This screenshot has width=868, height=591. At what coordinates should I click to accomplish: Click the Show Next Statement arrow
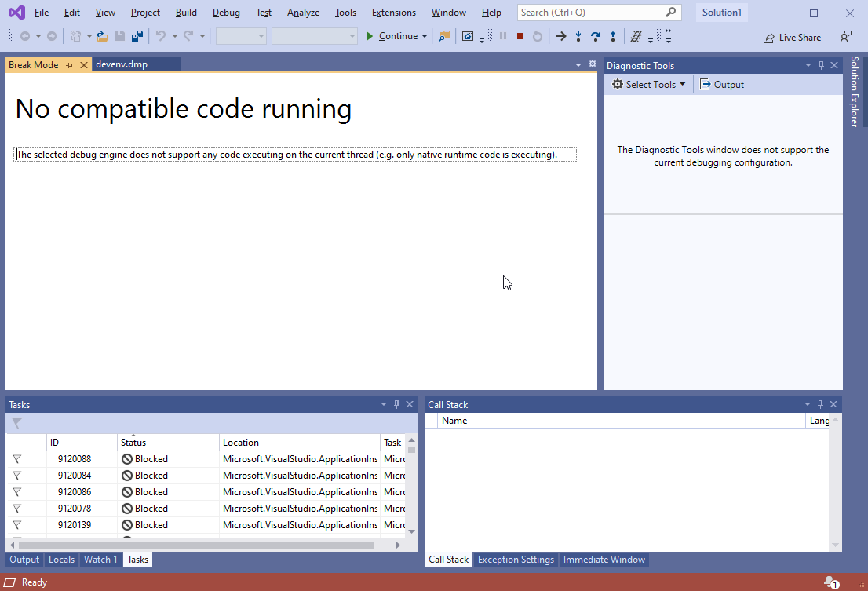(561, 37)
